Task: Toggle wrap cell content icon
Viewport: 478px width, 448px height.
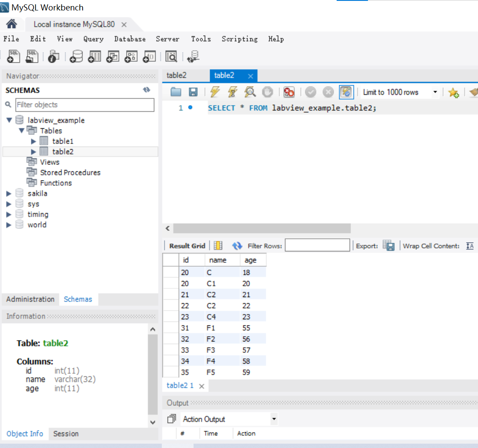Action: [x=470, y=246]
